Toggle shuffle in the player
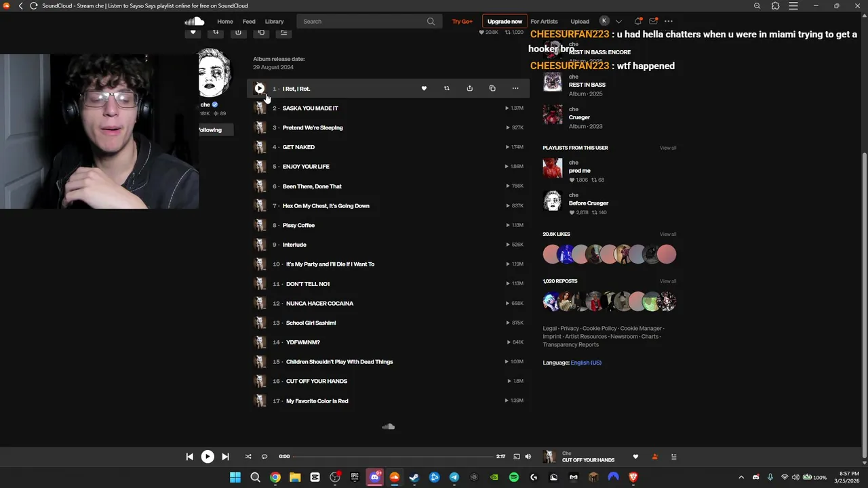The width and height of the screenshot is (868, 488). pos(248,457)
